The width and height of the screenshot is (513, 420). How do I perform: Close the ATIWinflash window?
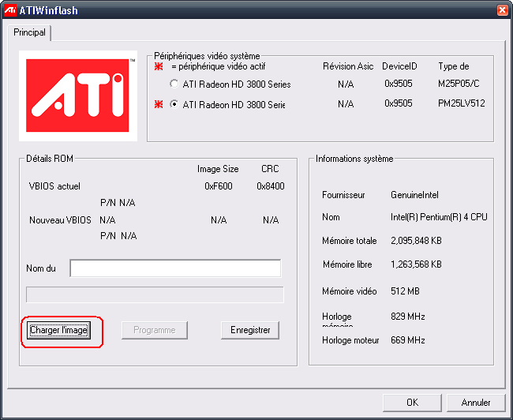point(502,9)
